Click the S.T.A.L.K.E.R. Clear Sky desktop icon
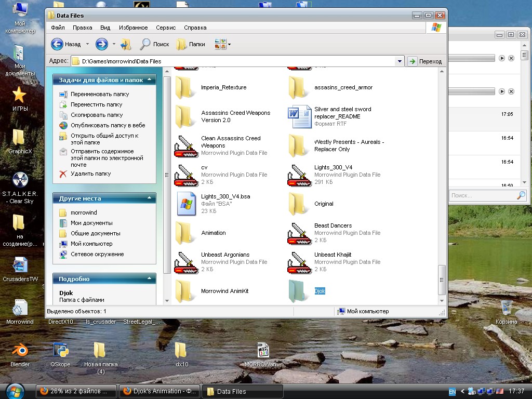Image resolution: width=532 pixels, height=399 pixels. pyautogui.click(x=20, y=180)
